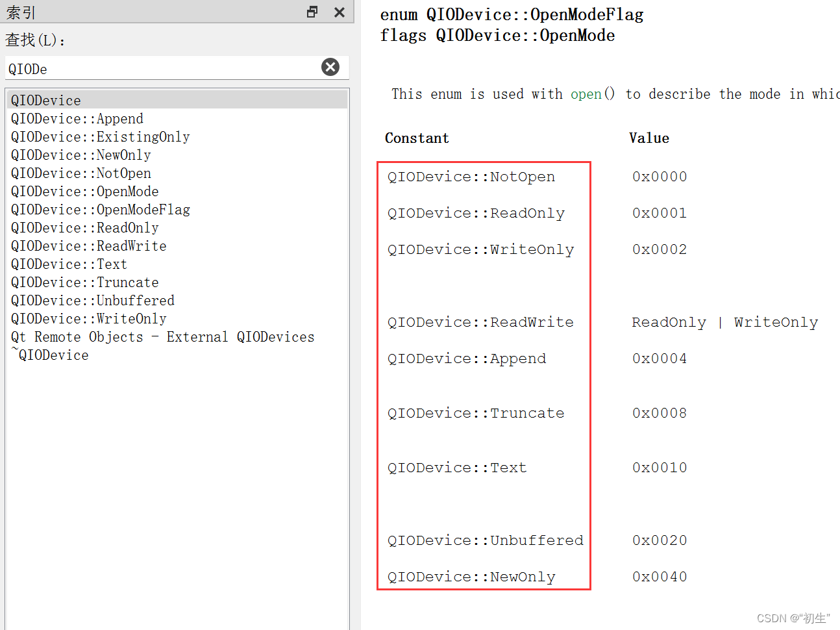Select QIODevice in the index list
The height and width of the screenshot is (630, 840).
(177, 100)
